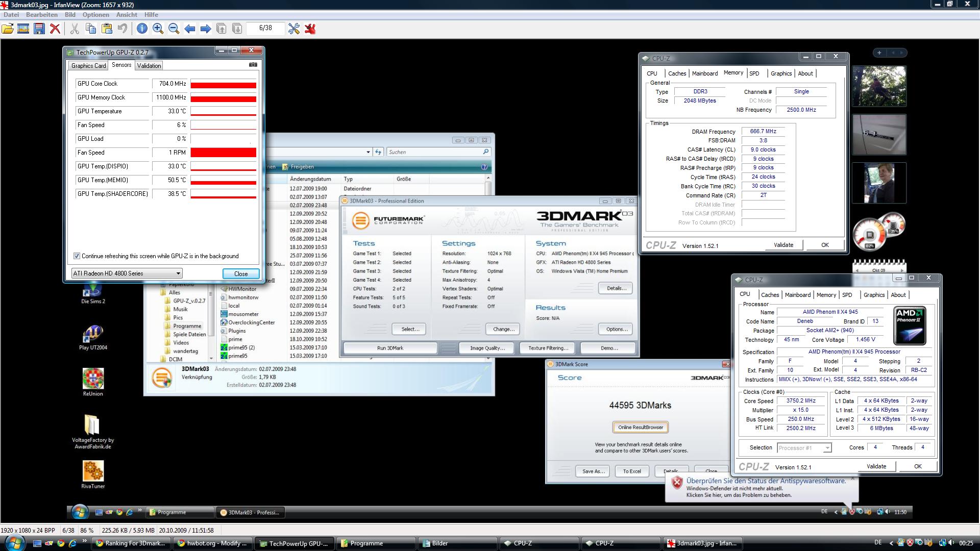Cut selection using the scissors icon
The width and height of the screenshot is (980, 551).
coord(75,29)
